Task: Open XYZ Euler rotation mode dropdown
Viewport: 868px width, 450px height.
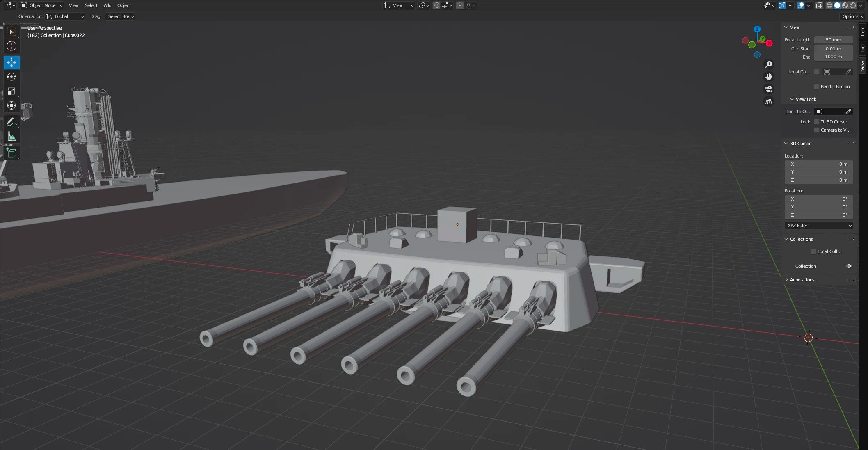Action: (x=819, y=226)
